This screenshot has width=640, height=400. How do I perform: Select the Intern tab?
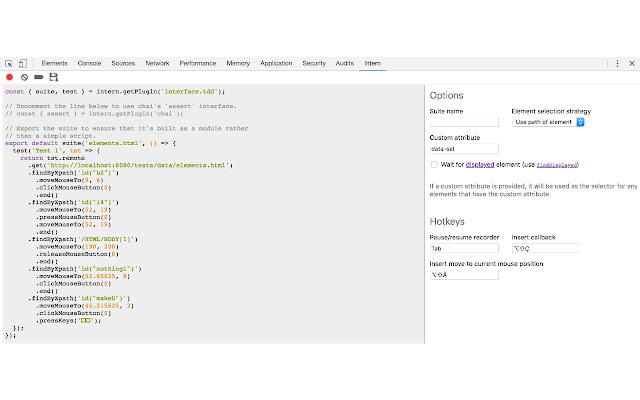(x=372, y=63)
